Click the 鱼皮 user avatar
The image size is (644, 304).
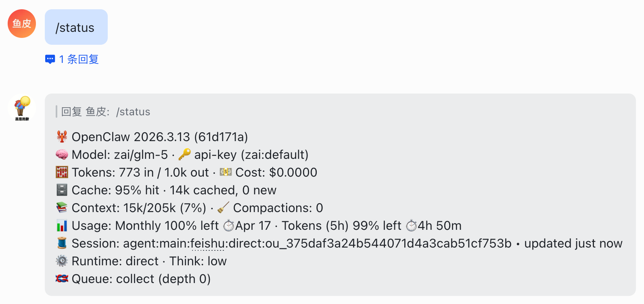click(22, 24)
